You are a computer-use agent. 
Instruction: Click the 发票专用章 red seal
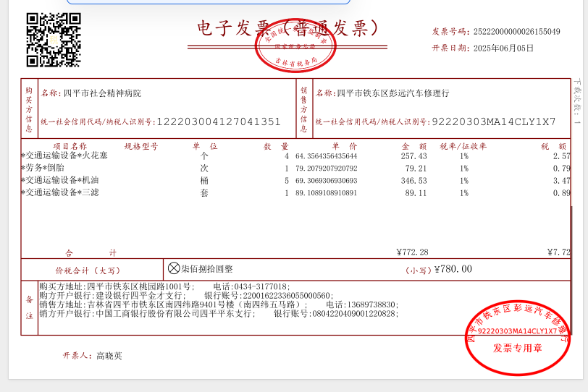(x=518, y=338)
